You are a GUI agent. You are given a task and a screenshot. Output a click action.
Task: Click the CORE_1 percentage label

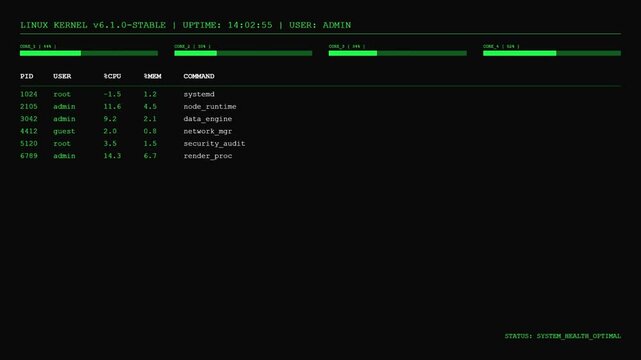pos(38,47)
